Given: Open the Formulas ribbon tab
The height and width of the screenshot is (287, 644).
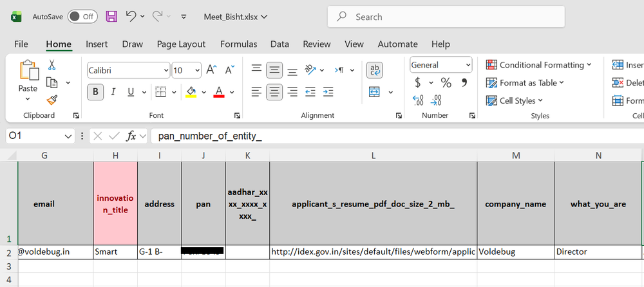Looking at the screenshot, I should click(x=238, y=44).
